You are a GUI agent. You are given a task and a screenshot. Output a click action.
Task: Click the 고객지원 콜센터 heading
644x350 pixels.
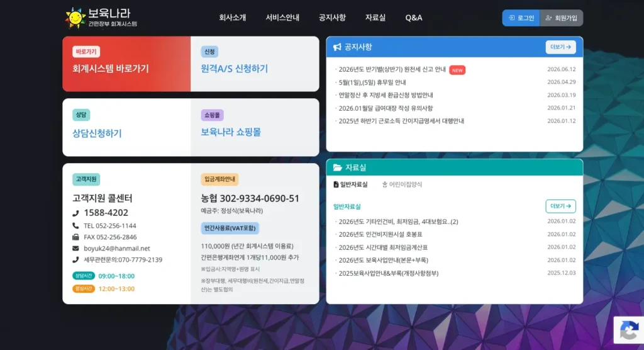(x=103, y=198)
